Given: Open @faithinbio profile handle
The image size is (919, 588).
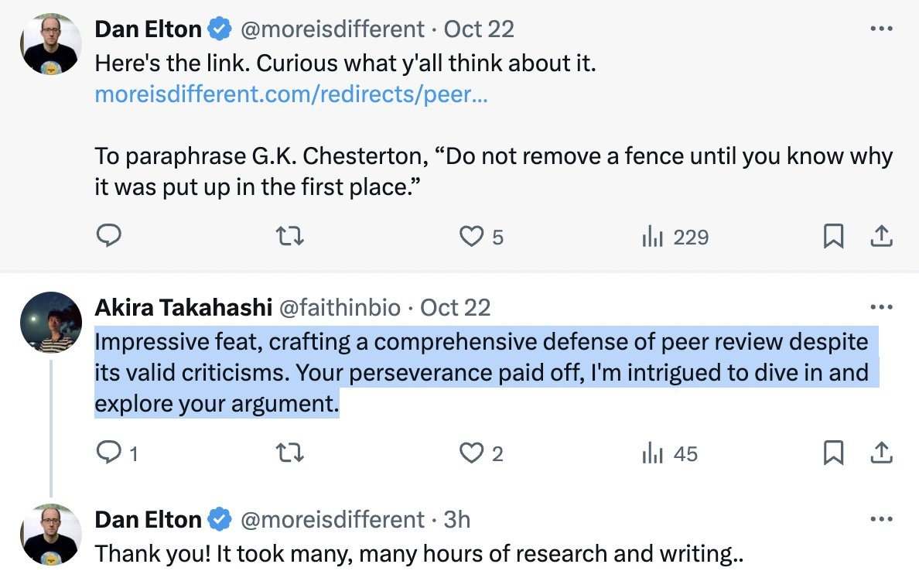Looking at the screenshot, I should (340, 308).
